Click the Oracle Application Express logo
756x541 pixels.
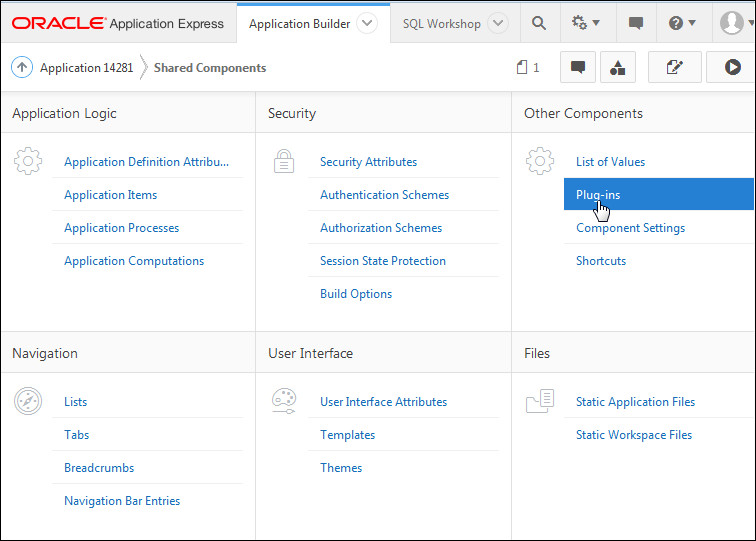click(119, 23)
